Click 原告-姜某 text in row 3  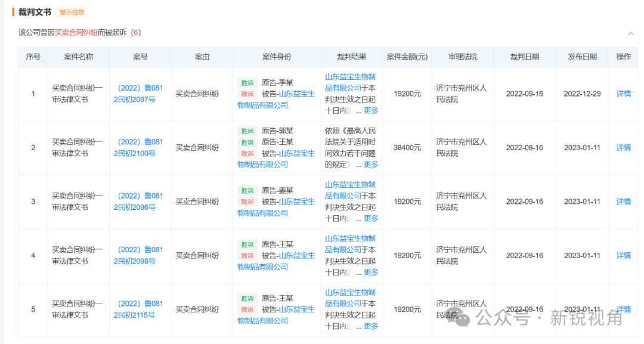(x=278, y=190)
